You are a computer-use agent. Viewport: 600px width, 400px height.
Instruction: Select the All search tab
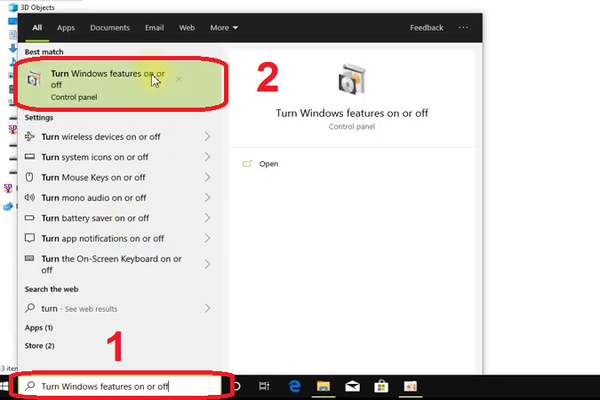[x=37, y=28]
